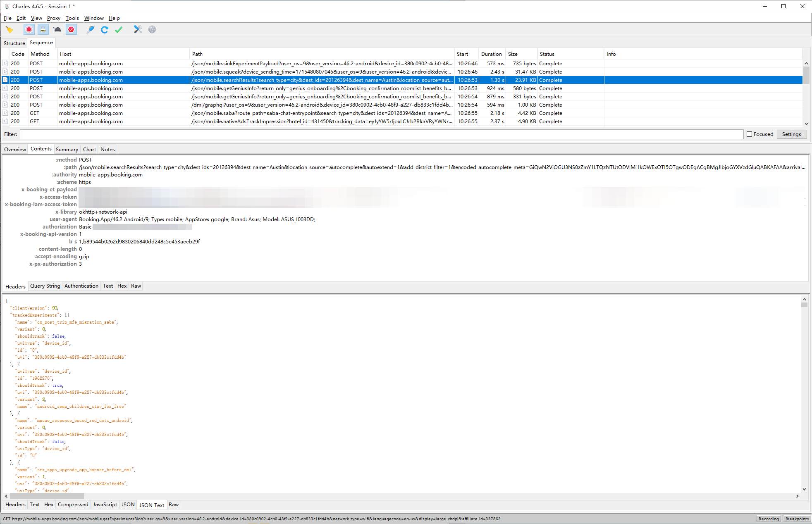Click Recording status bar button
Screen dimensions: 812x524
(769, 519)
